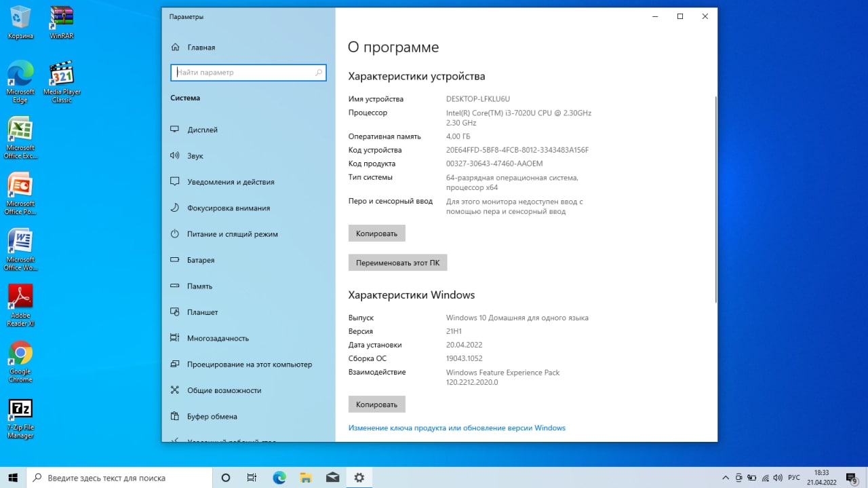
Task: Show hidden tray icons with the chevron
Action: click(x=726, y=477)
